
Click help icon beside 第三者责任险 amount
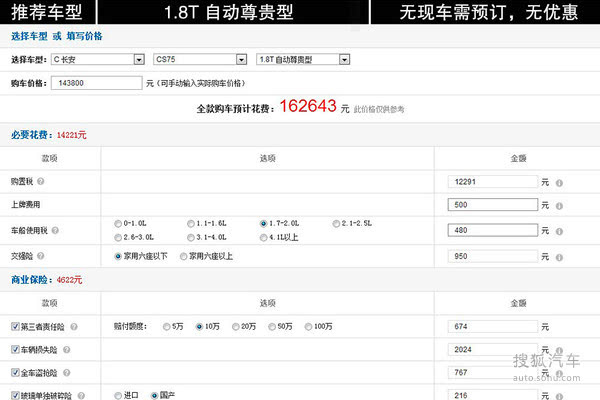559,326
